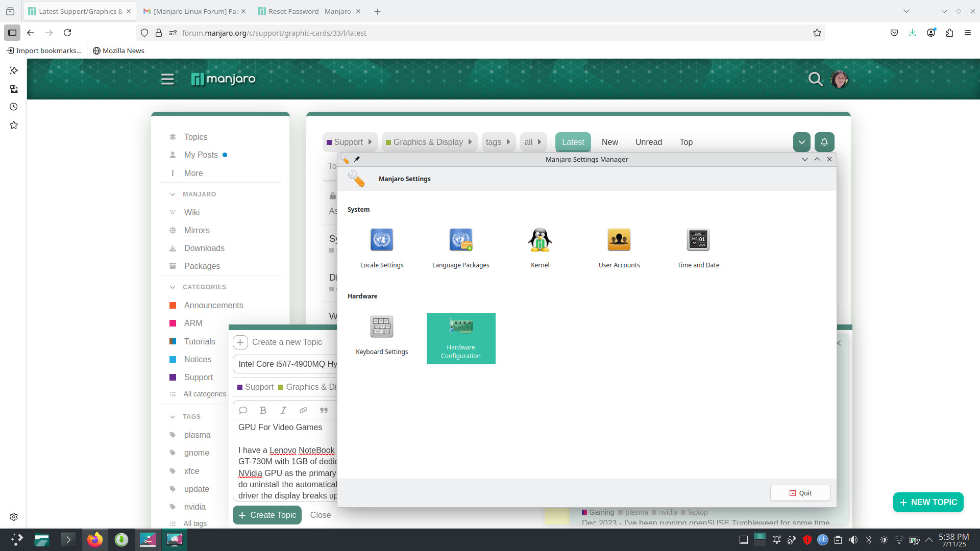Open the green chevron dropdown button
The height and width of the screenshot is (551, 980).
click(802, 142)
